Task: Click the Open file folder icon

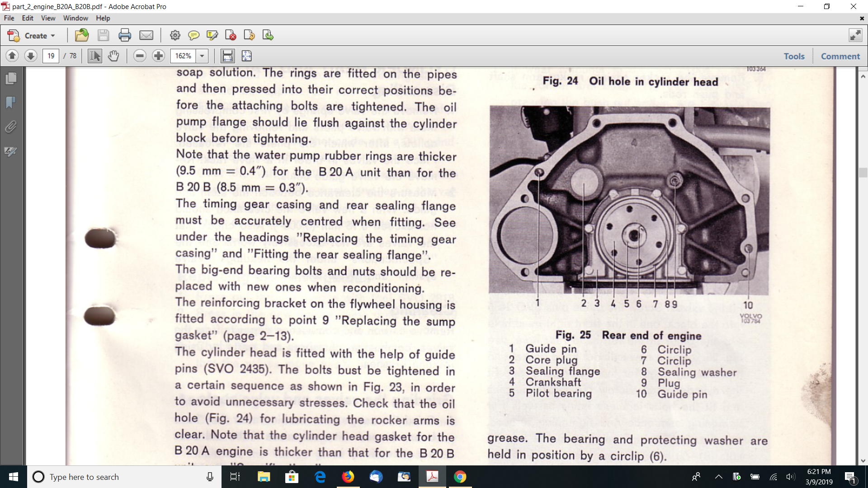Action: pyautogui.click(x=82, y=35)
